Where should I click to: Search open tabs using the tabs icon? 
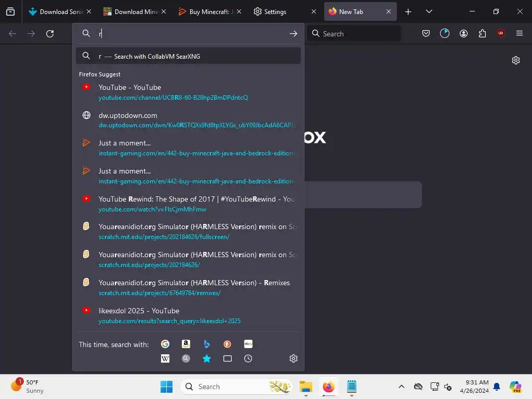(x=228, y=358)
